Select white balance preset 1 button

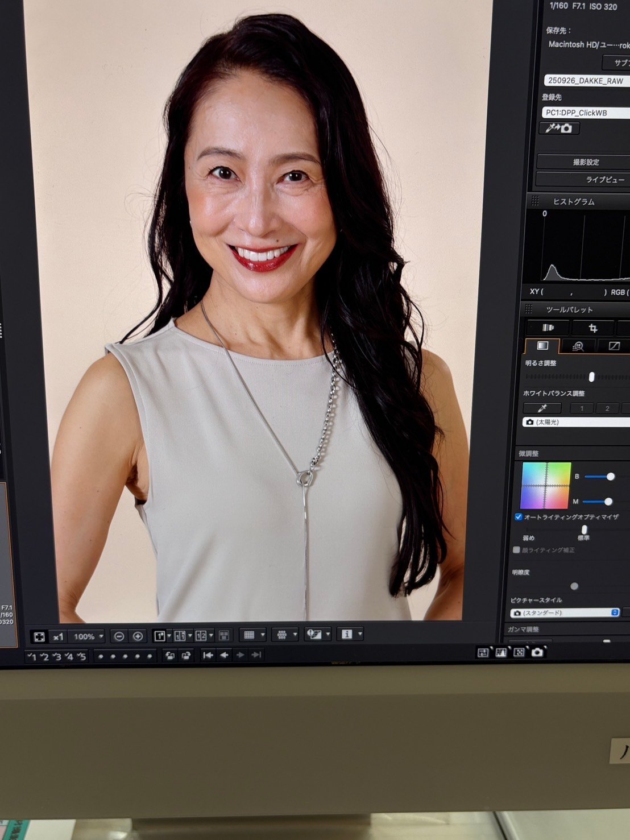click(x=582, y=408)
